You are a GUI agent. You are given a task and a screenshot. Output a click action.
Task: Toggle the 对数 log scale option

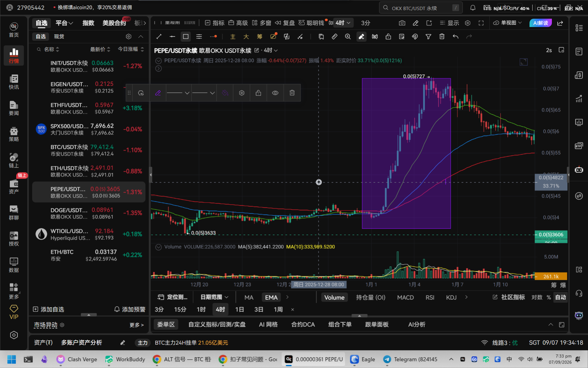(537, 297)
